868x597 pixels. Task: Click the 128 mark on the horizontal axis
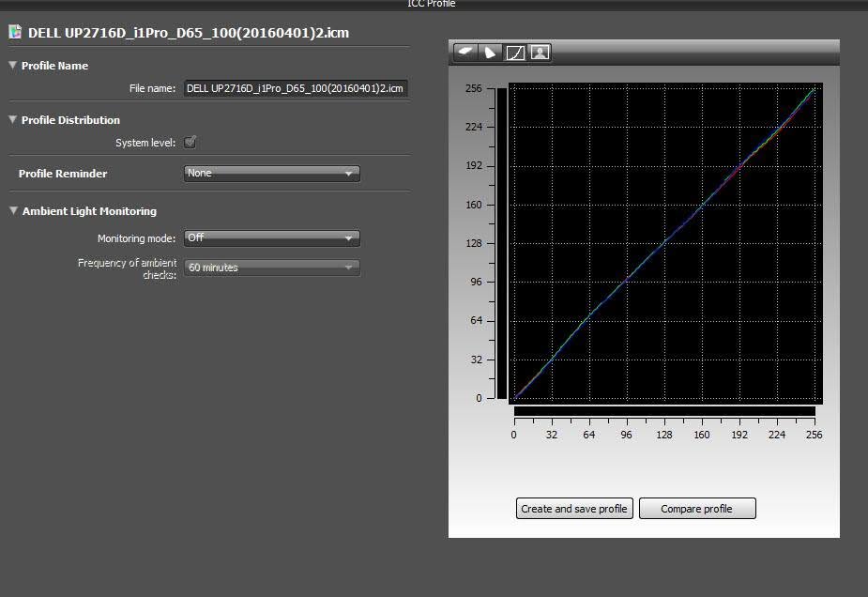coord(663,435)
